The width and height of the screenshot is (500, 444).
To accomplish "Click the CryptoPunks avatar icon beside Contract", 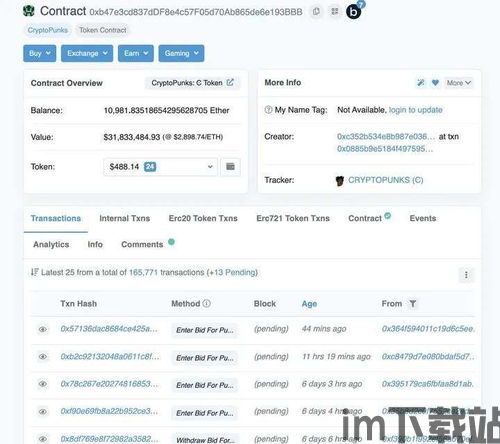I will coord(29,11).
